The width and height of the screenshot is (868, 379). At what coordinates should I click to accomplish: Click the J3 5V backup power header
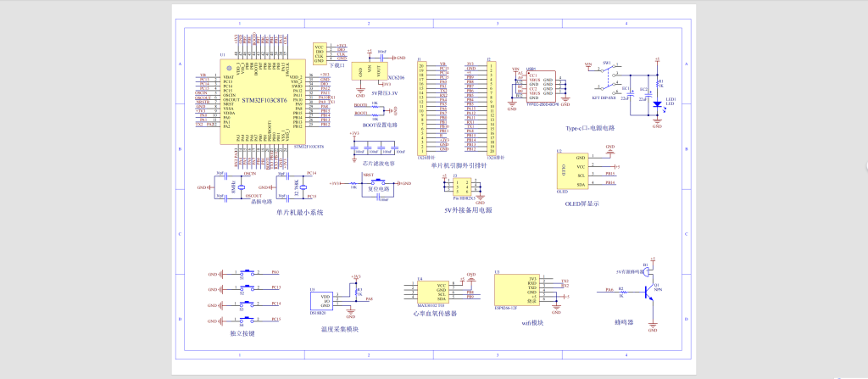pyautogui.click(x=461, y=187)
